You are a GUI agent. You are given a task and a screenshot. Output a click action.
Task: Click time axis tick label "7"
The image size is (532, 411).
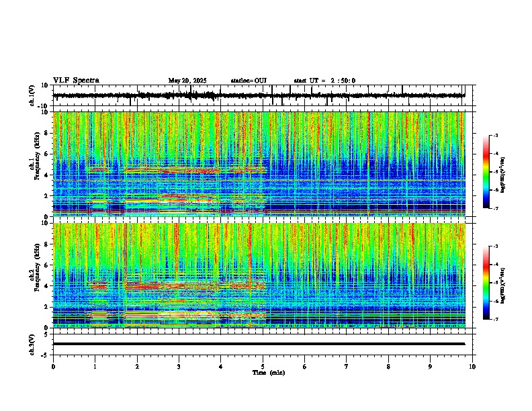(x=347, y=367)
